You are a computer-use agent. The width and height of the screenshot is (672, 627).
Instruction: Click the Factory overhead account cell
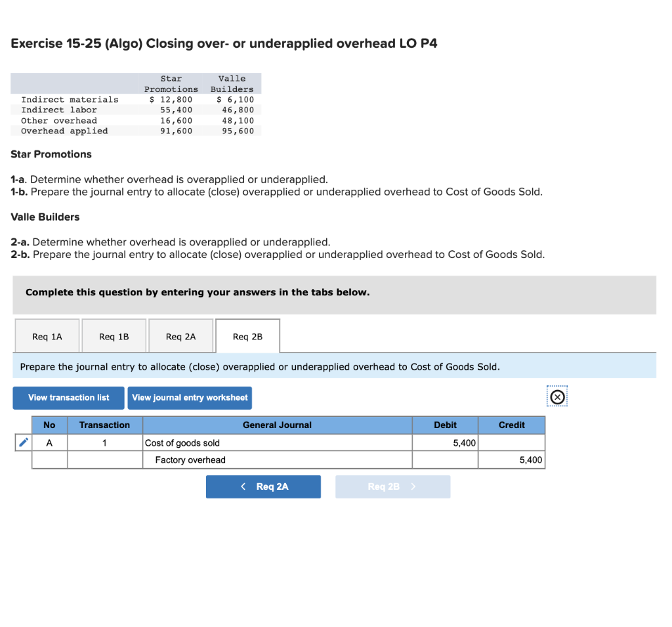point(277,460)
